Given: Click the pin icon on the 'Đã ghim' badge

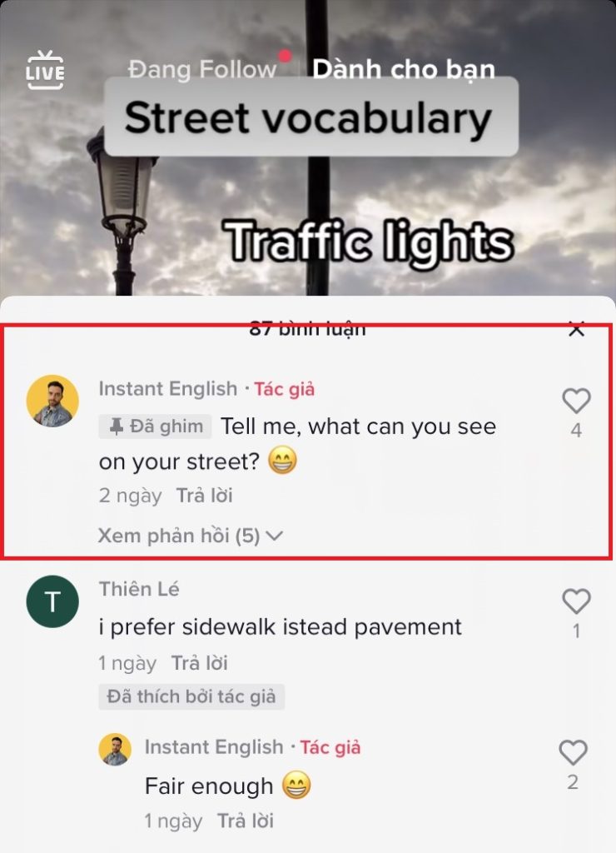Looking at the screenshot, I should coord(116,426).
